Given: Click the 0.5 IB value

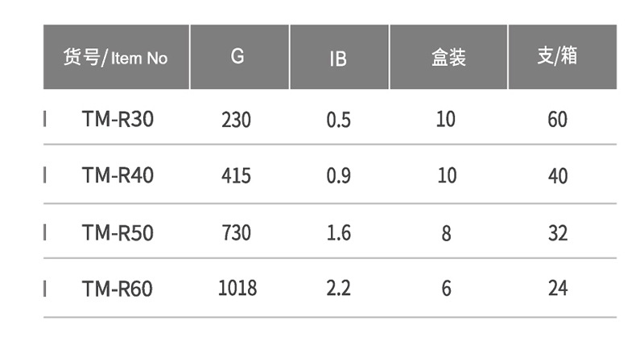Looking at the screenshot, I should 339,120.
